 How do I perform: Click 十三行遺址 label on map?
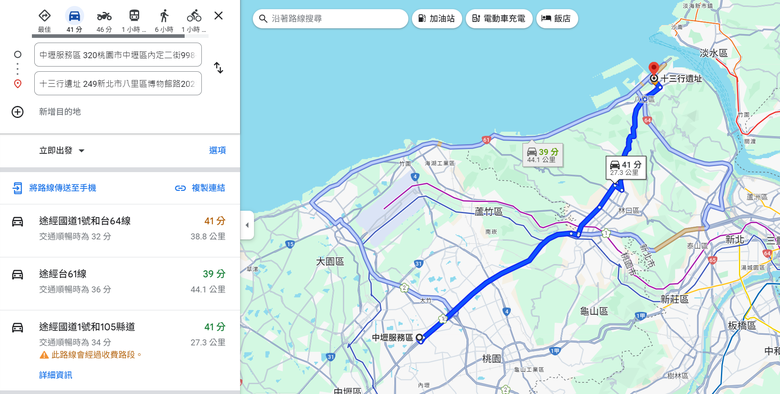click(x=681, y=79)
